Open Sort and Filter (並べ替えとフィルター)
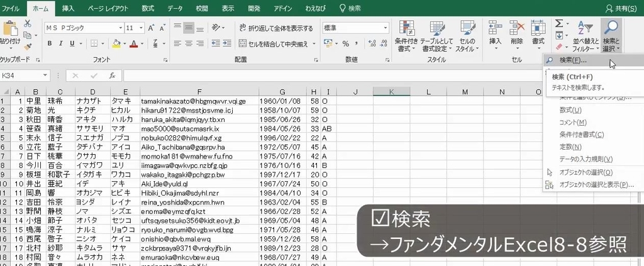This screenshot has width=644, height=266. click(x=586, y=36)
